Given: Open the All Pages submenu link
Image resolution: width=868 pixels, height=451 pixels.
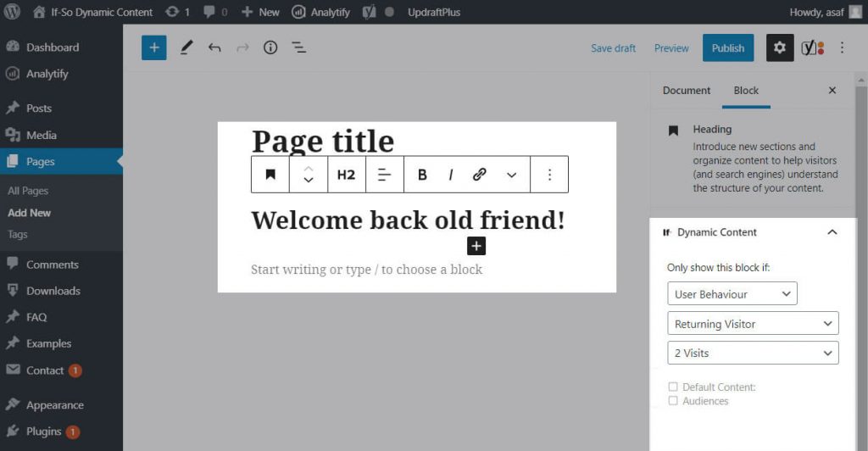Looking at the screenshot, I should coord(28,191).
